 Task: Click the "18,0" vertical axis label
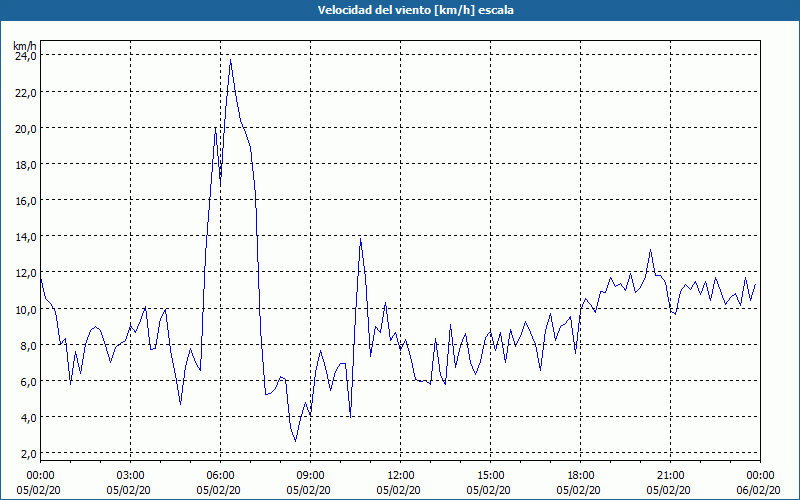point(26,165)
